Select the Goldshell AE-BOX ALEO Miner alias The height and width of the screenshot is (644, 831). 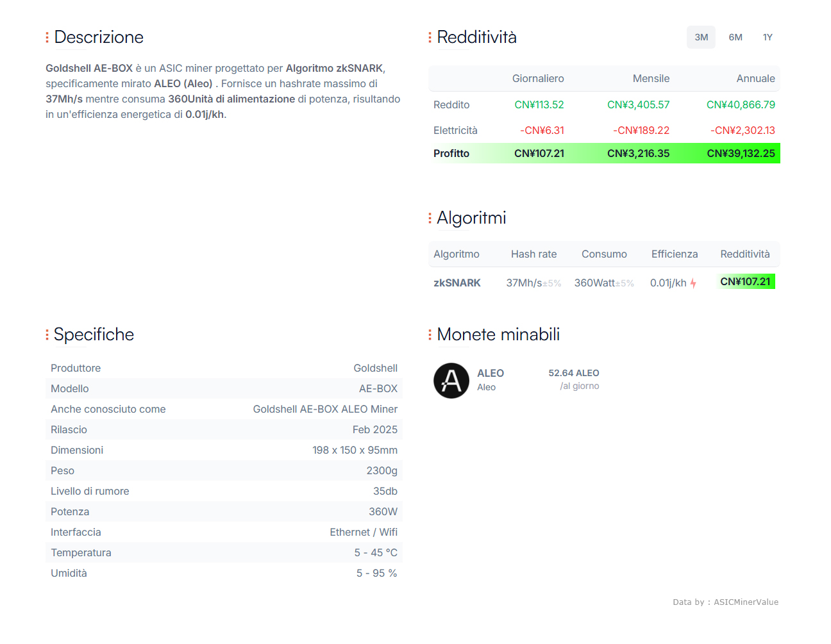[325, 409]
